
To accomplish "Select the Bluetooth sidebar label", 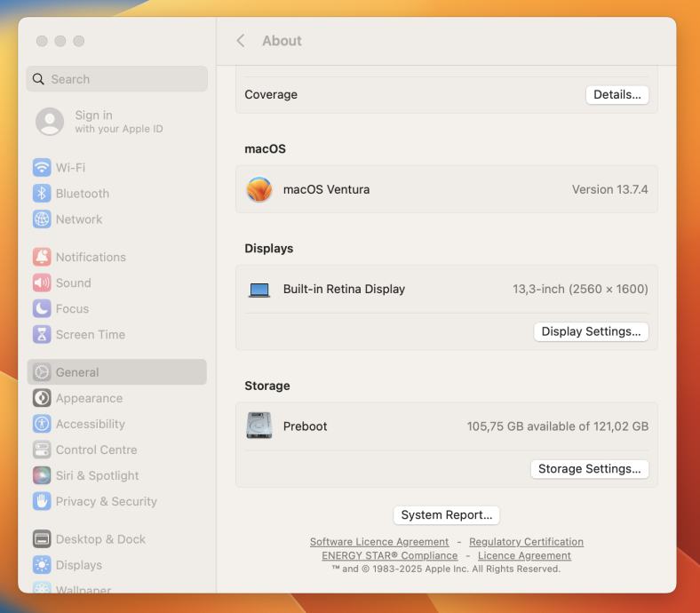I will click(x=83, y=194).
